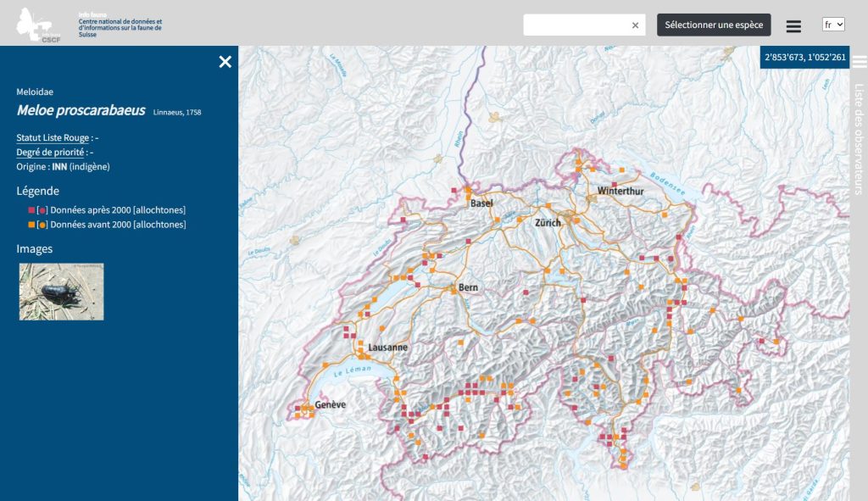Viewport: 868px width, 501px height.
Task: Open the hamburger menu in the header
Action: click(793, 26)
